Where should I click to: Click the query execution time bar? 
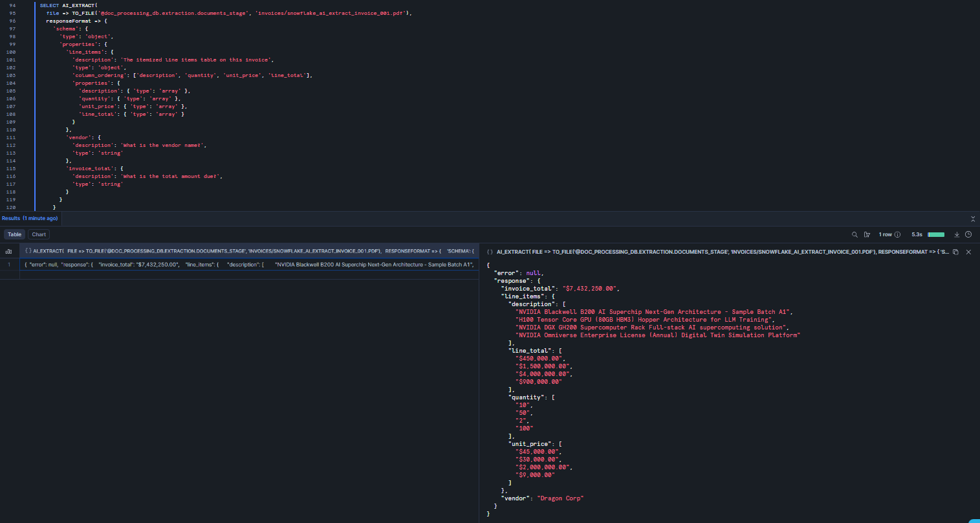click(x=935, y=234)
